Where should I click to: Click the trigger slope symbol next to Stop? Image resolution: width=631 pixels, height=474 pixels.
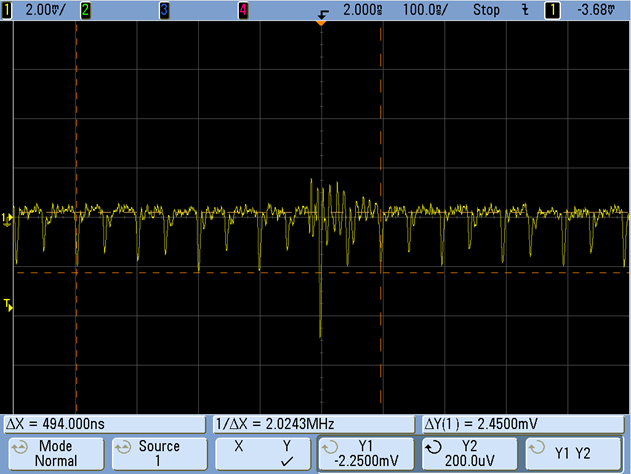pos(525,10)
